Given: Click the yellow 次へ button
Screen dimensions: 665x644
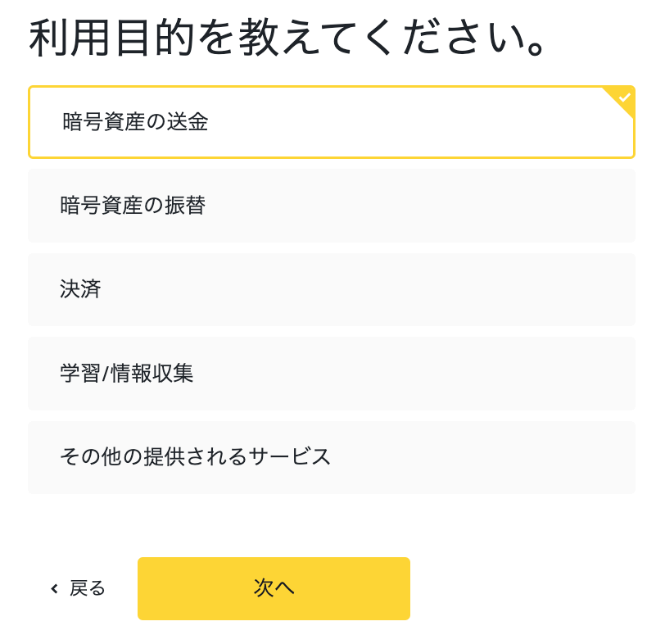Looking at the screenshot, I should click(x=274, y=588).
